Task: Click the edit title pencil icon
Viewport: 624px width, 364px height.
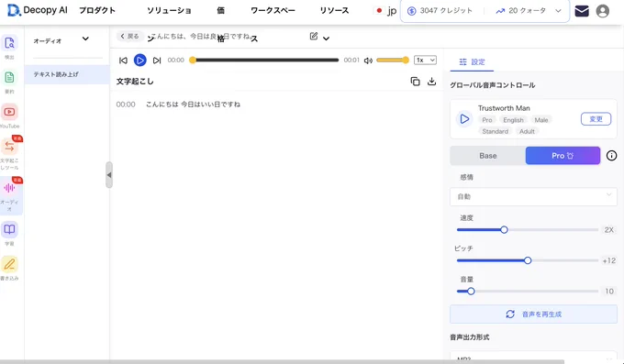Action: [314, 36]
